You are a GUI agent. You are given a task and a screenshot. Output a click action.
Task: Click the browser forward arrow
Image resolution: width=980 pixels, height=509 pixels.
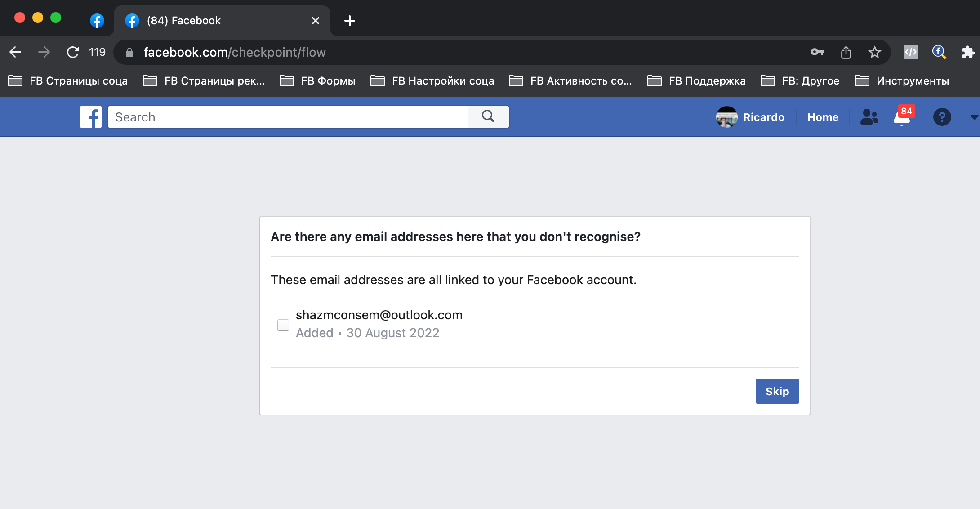click(x=44, y=52)
